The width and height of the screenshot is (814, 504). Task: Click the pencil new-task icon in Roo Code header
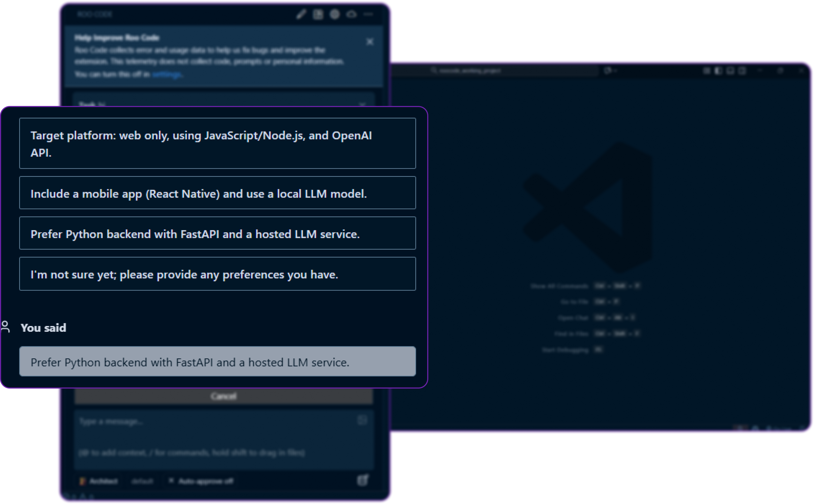[x=301, y=14]
